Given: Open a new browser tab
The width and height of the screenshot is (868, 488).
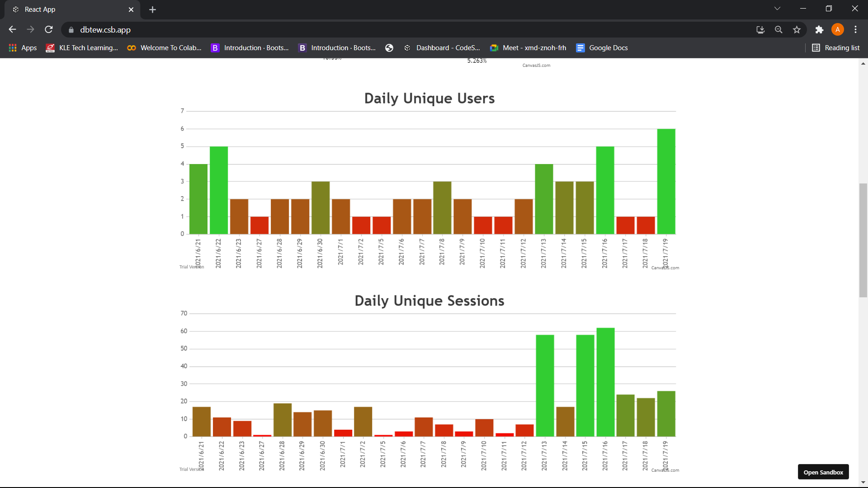Looking at the screenshot, I should pos(152,9).
